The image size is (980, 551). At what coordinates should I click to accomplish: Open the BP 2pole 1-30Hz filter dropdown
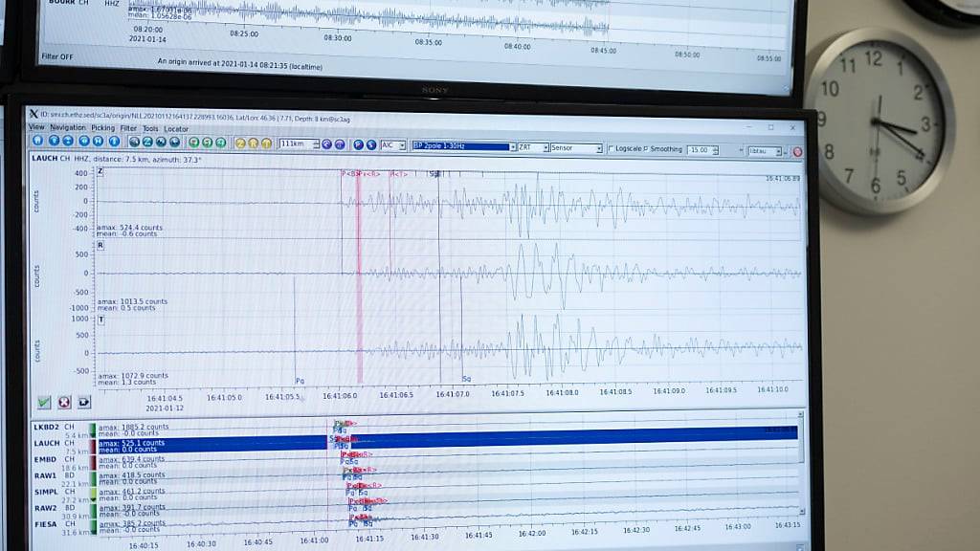click(x=514, y=146)
